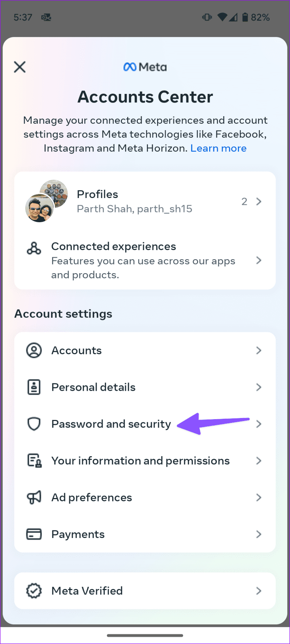Screen dimensions: 290x644
Task: Close the Accounts Center with the X
Action: click(x=19, y=67)
